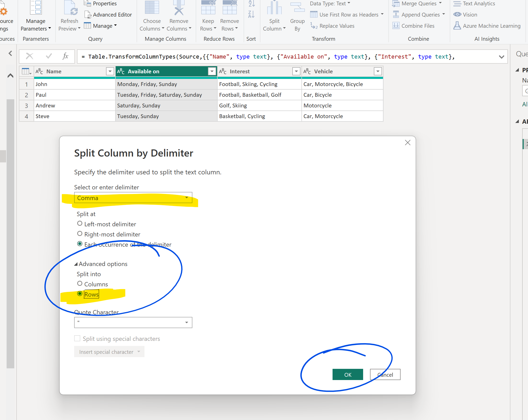Click the Split Column icon
Screen dimensions: 528x420
(x=274, y=8)
